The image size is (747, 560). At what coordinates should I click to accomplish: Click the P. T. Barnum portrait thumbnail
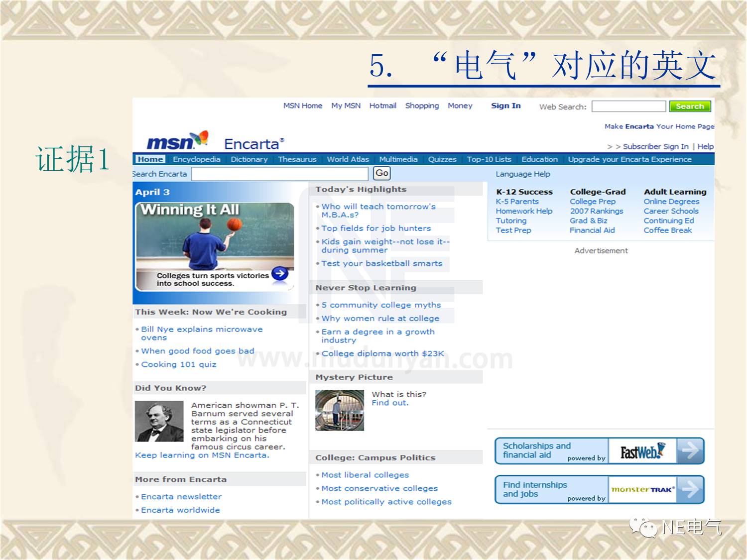159,421
